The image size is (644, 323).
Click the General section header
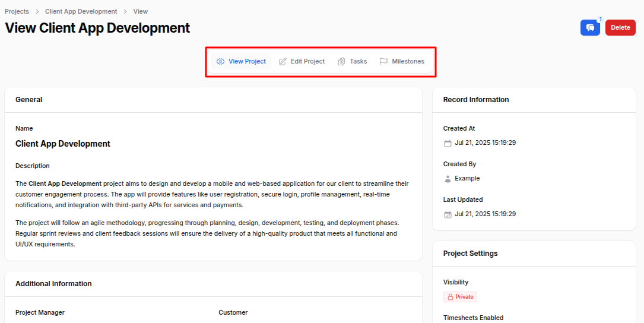pos(29,100)
